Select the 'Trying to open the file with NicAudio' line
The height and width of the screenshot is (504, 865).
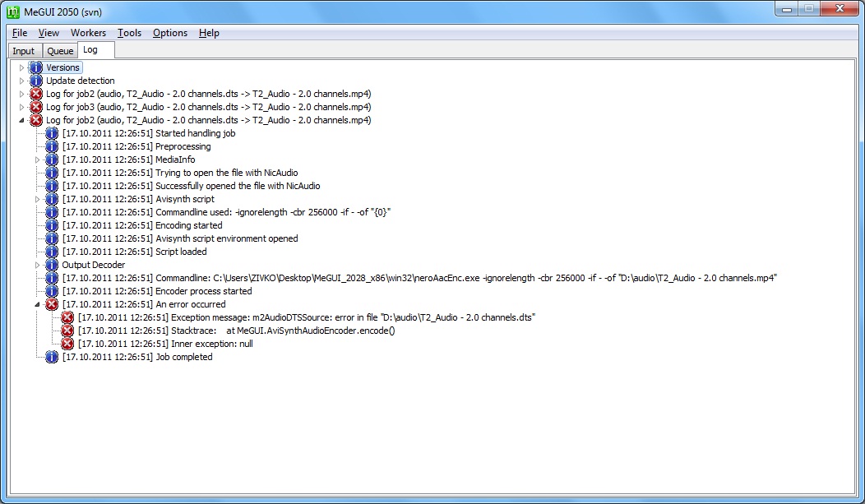[180, 173]
